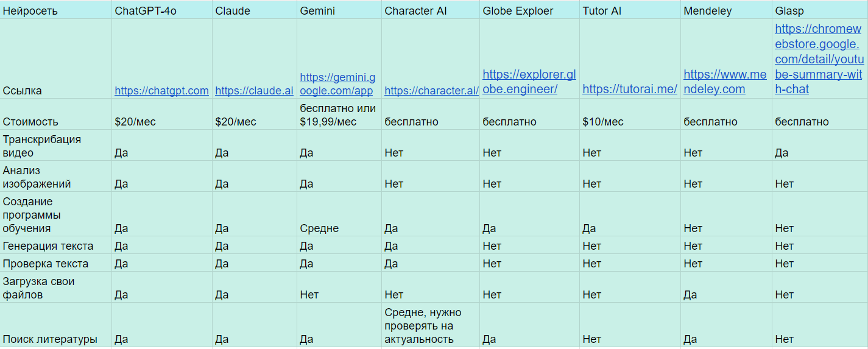Click the Создание программы обучения label cell
The image size is (868, 349).
[56, 214]
